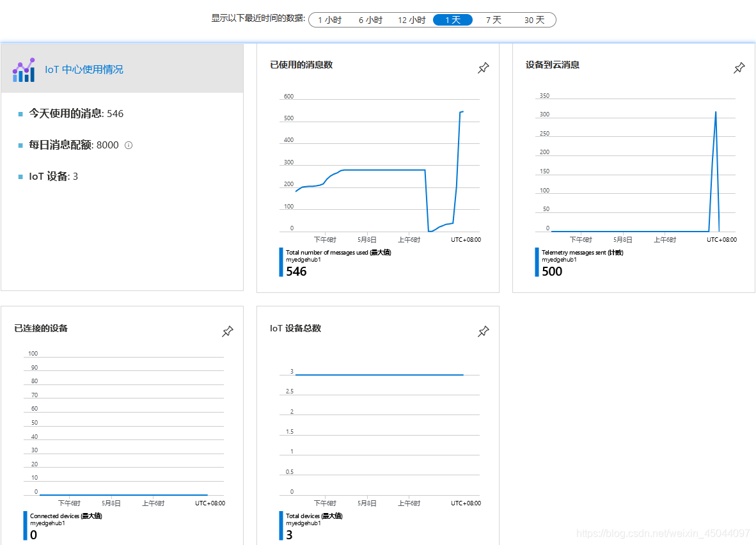The width and height of the screenshot is (756, 545).
Task: Click IoT 设备: 3 text
Action: tap(54, 176)
